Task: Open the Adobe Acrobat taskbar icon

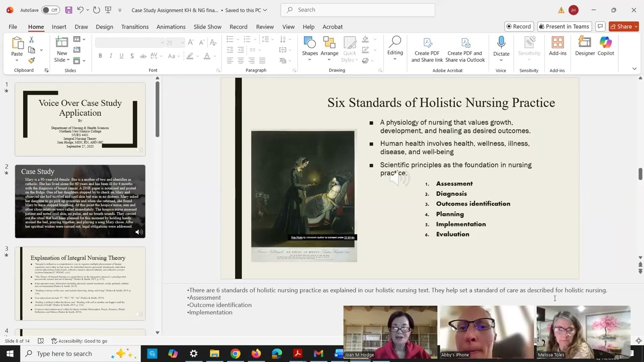Action: (x=297, y=353)
